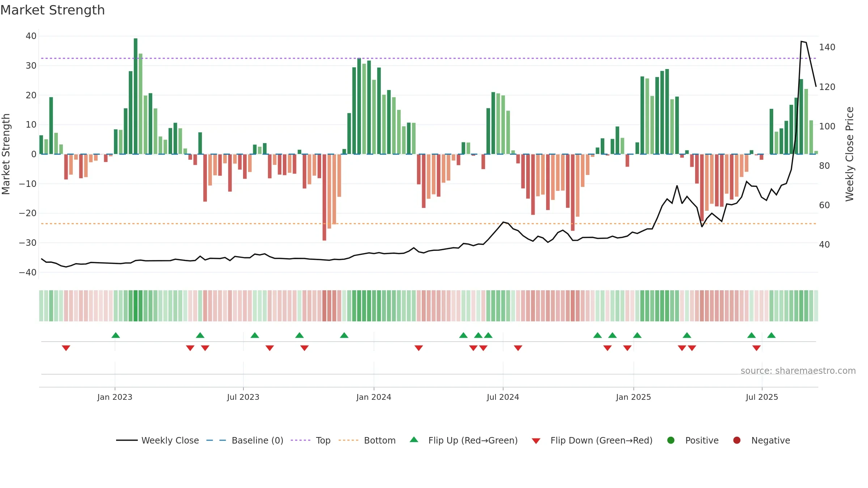Click the Jul 2025 x-axis label
This screenshot has height=488, width=868.
pyautogui.click(x=762, y=397)
